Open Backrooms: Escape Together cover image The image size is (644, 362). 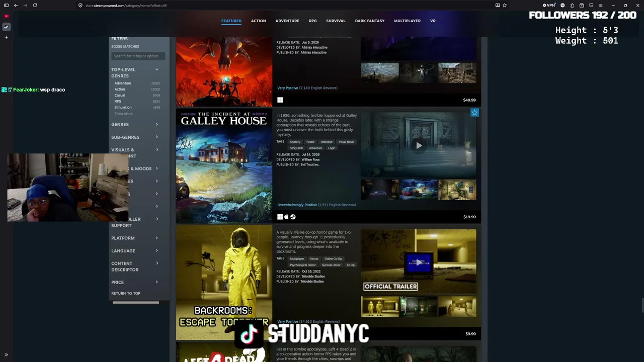(x=224, y=283)
